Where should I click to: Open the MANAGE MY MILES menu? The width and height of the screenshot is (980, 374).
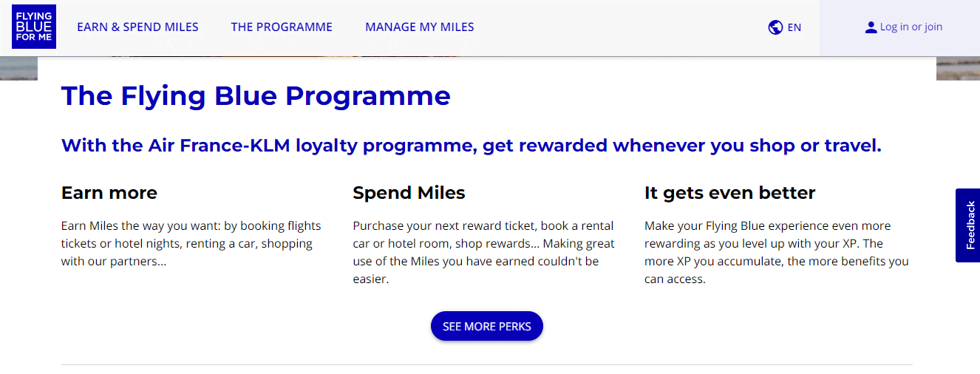point(420,27)
